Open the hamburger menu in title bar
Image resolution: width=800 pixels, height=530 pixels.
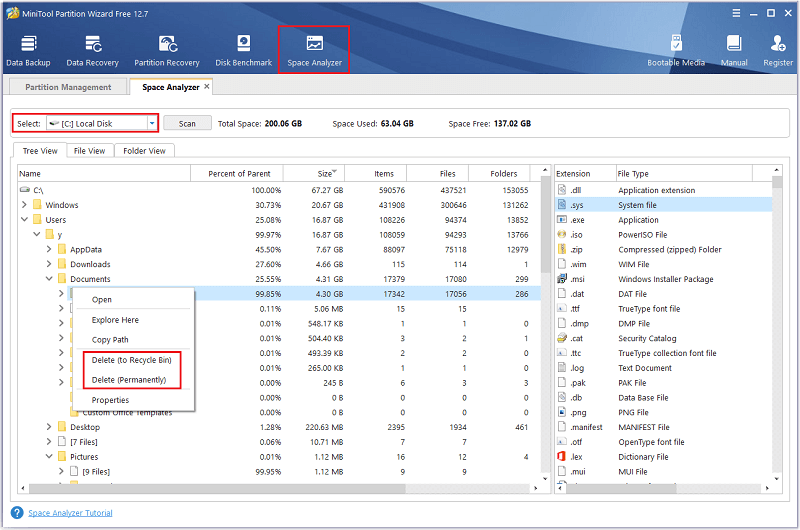[736, 13]
